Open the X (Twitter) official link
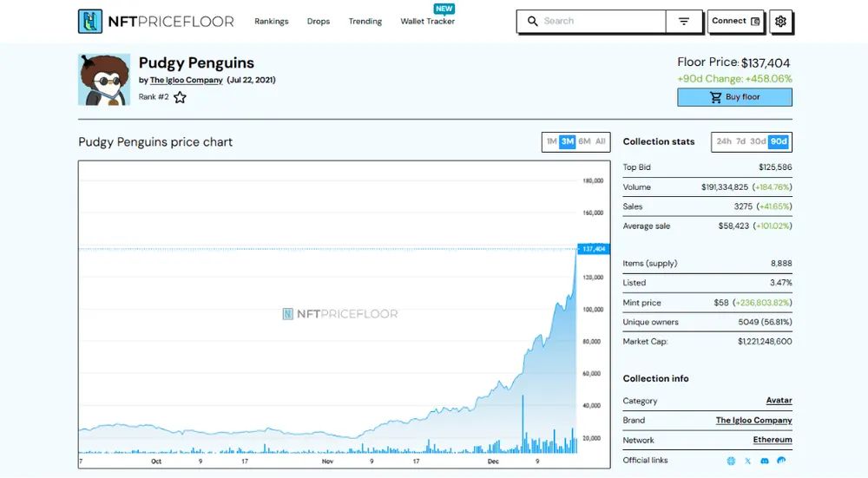 747,461
